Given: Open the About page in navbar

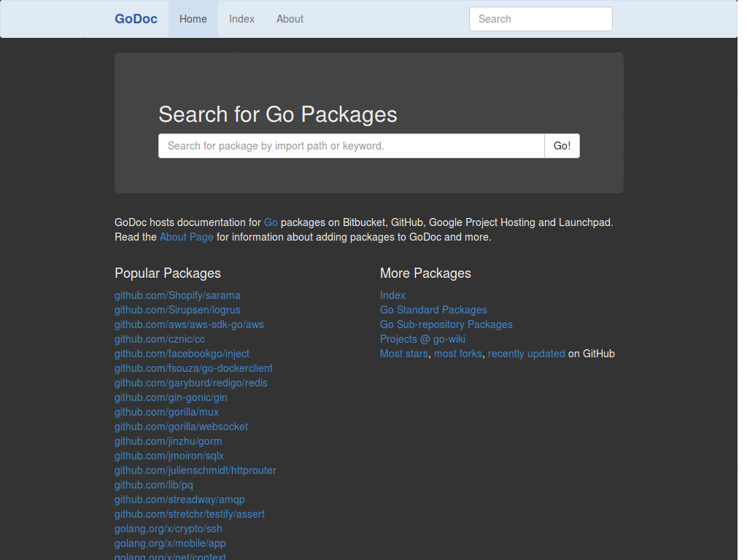Looking at the screenshot, I should point(290,19).
